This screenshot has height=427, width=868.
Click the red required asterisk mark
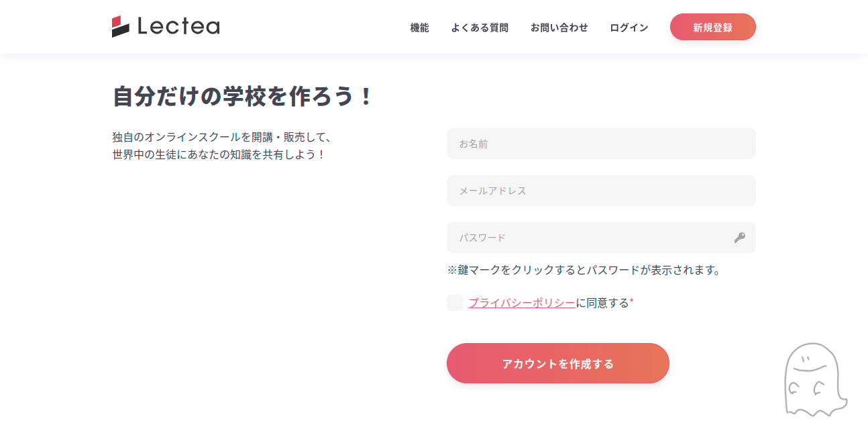[632, 301]
